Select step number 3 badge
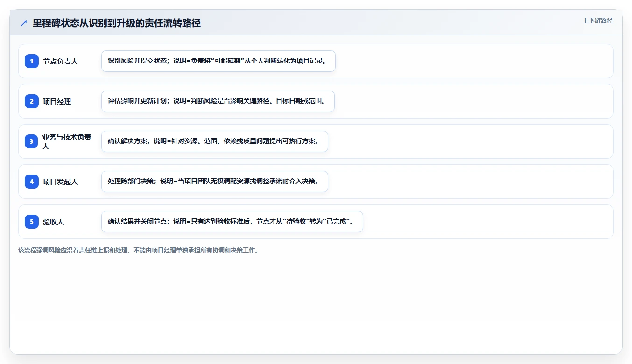This screenshot has height=364, width=632. (32, 141)
